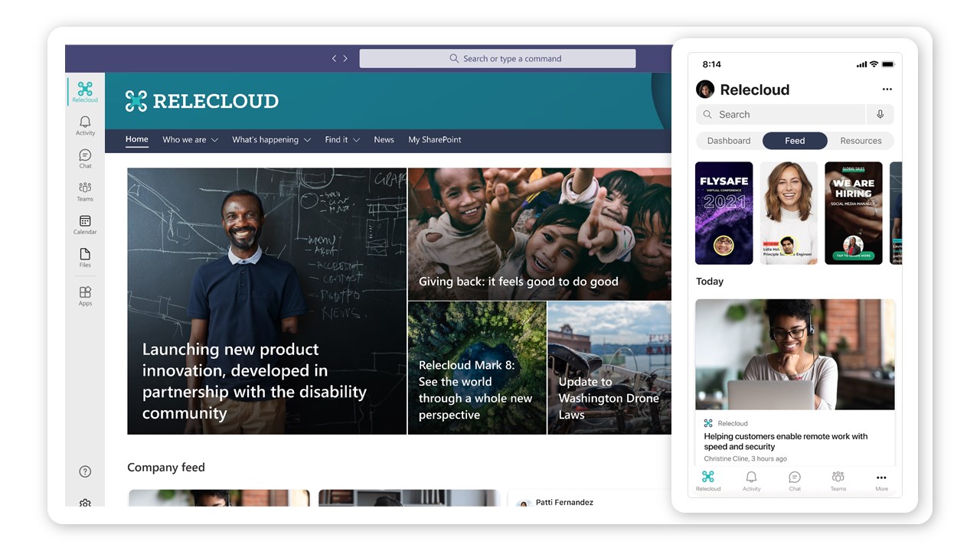Switch to the mobile Dashboard tab
This screenshot has width=980, height=551.
(x=729, y=141)
